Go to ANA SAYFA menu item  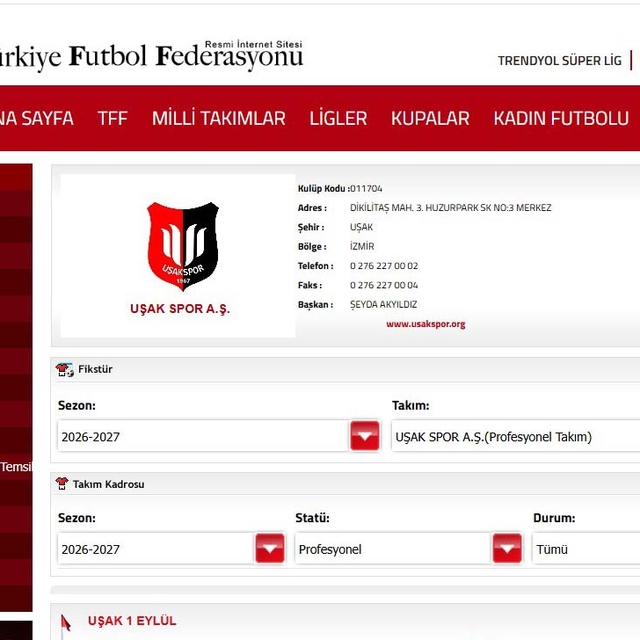(x=37, y=118)
